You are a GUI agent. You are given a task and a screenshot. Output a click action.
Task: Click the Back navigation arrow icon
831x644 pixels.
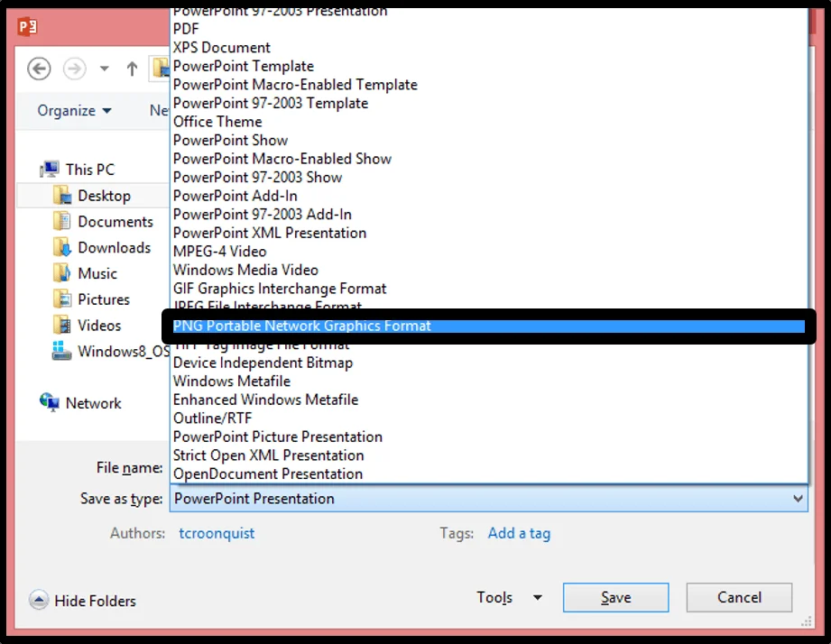click(x=39, y=69)
